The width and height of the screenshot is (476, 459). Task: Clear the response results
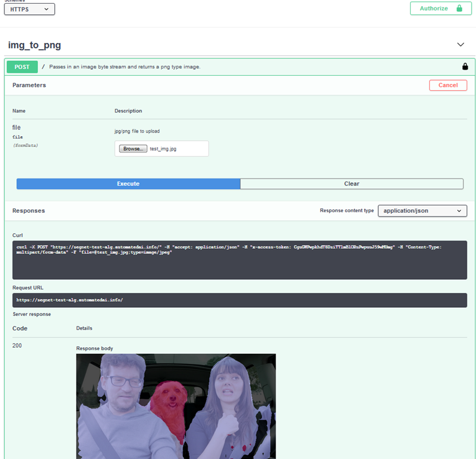[352, 184]
